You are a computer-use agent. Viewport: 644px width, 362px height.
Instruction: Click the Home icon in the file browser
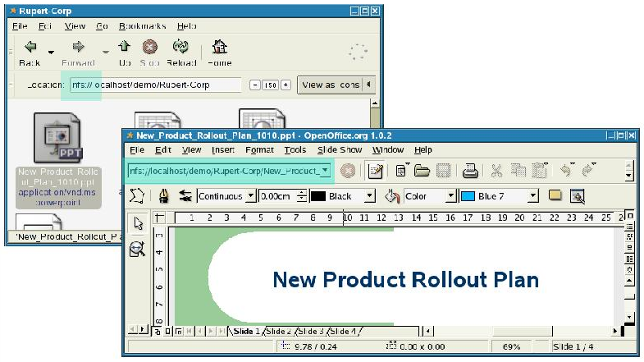pyautogui.click(x=220, y=47)
